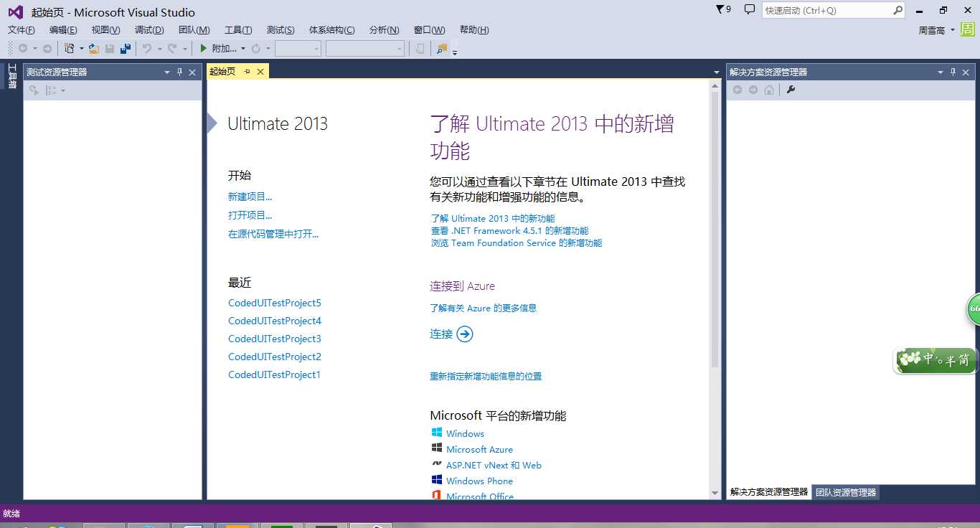Open the 测试资源管理器 window position menu arrow

pyautogui.click(x=167, y=72)
